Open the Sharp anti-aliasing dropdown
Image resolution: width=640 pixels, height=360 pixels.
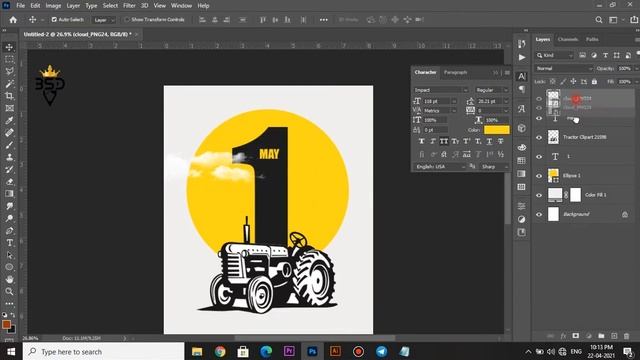[x=494, y=167]
